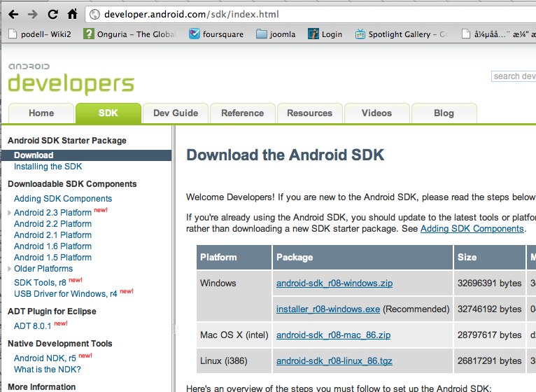Open Older Platforms link
The width and height of the screenshot is (536, 392).
tap(43, 269)
